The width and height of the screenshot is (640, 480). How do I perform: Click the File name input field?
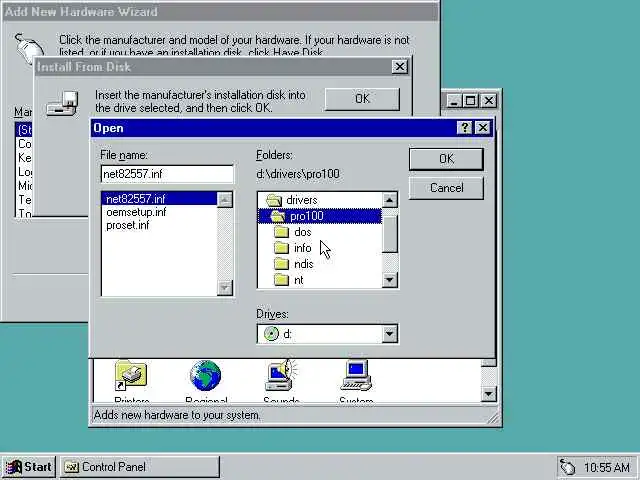[167, 174]
